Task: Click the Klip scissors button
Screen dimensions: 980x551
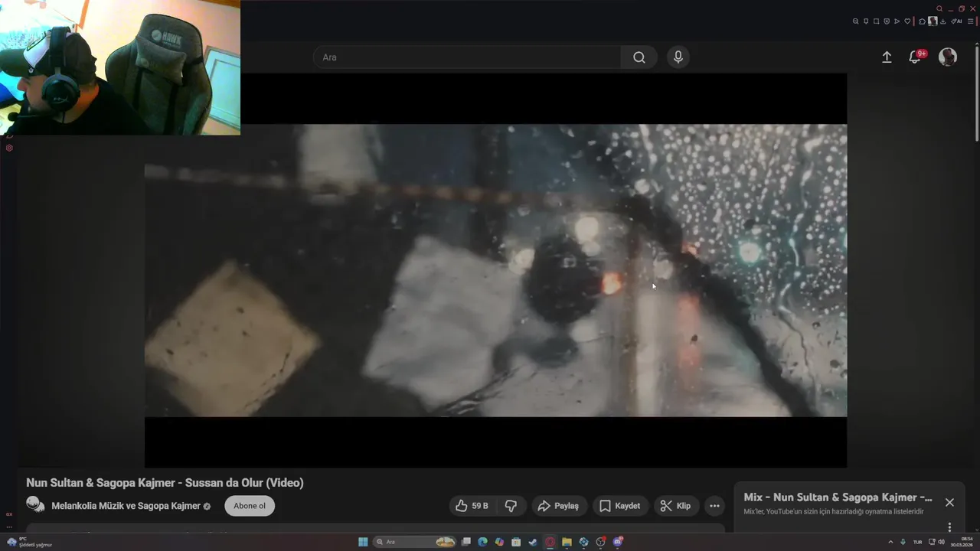Action: [x=676, y=506]
